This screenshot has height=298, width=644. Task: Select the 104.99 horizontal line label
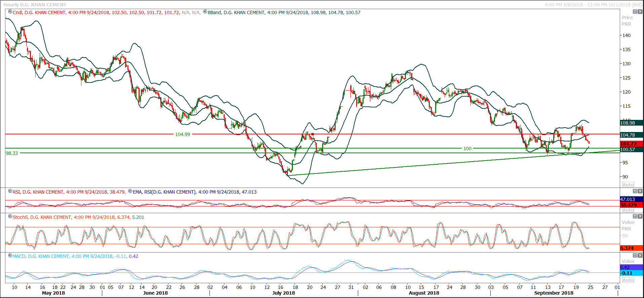183,134
